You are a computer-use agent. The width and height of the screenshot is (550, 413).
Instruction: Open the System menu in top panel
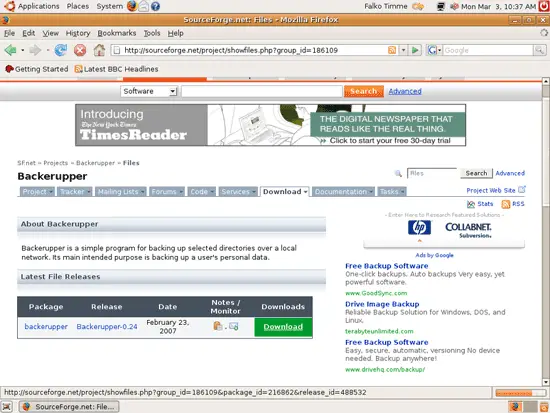[x=109, y=6]
